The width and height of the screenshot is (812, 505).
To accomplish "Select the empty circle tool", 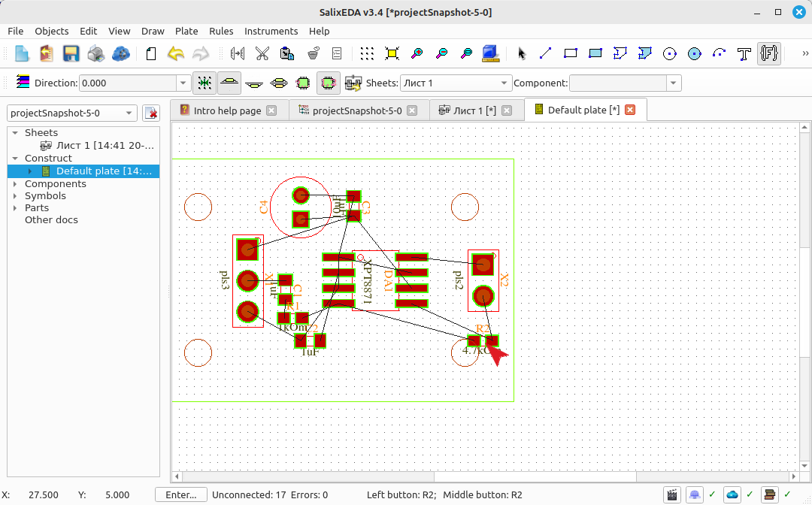I will pos(670,53).
